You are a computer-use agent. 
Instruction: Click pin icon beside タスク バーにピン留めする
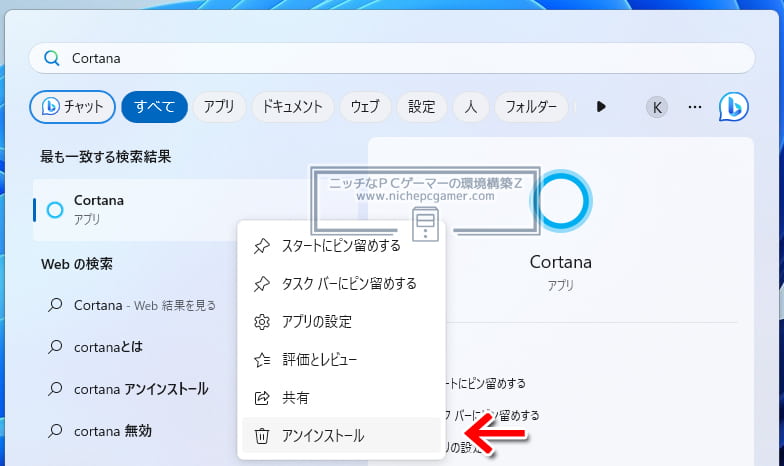pos(262,284)
